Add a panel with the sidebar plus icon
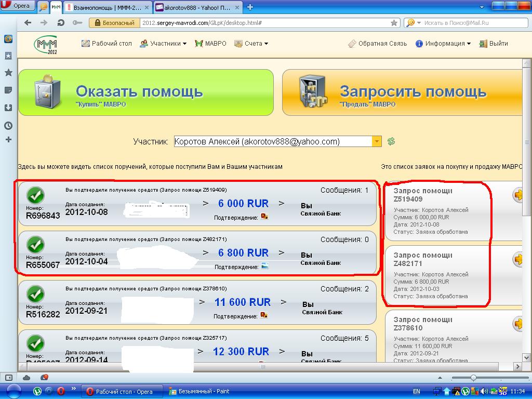 tap(8, 139)
